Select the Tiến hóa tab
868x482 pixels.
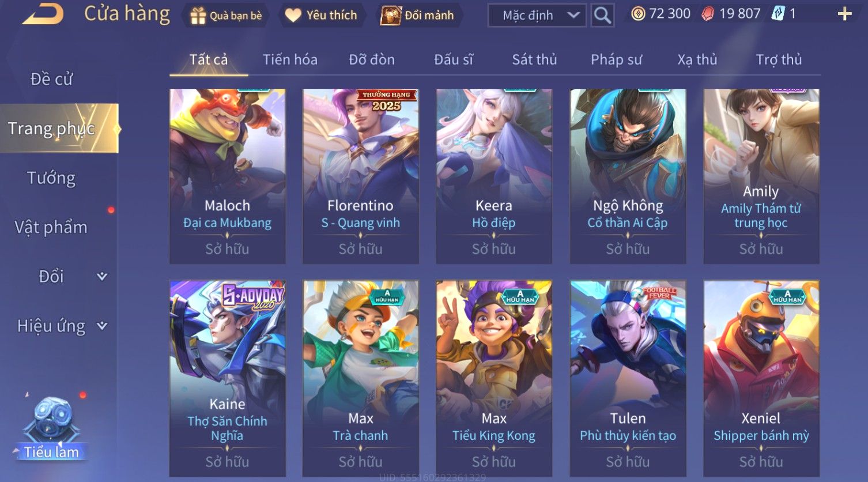tap(290, 59)
